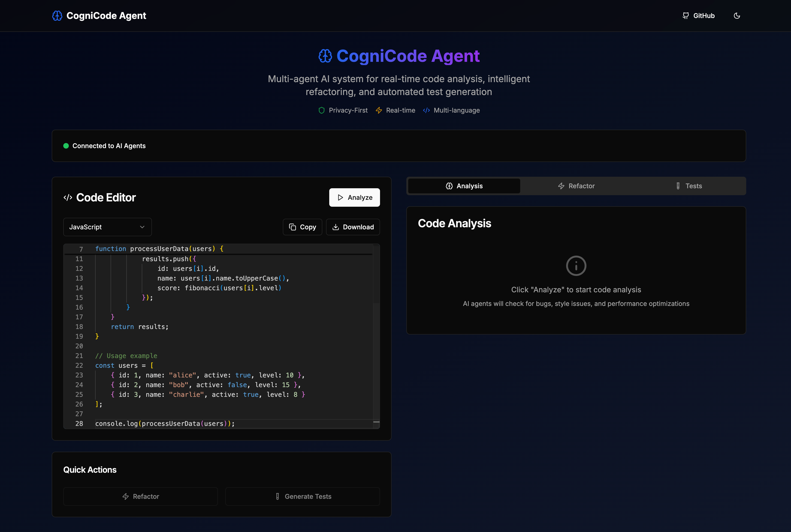Viewport: 791px width, 532px height.
Task: Click the Refactor quick action button
Action: (141, 496)
